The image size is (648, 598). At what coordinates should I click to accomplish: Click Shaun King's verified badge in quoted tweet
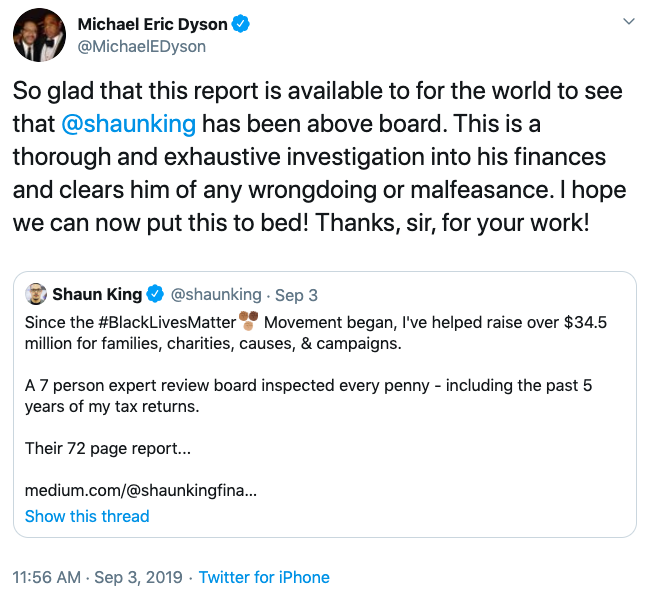point(155,294)
